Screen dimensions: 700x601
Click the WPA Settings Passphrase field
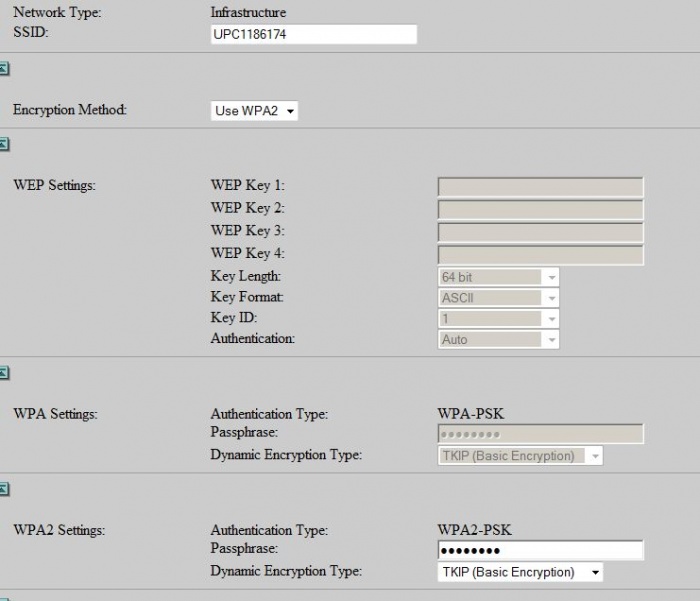[x=540, y=434]
